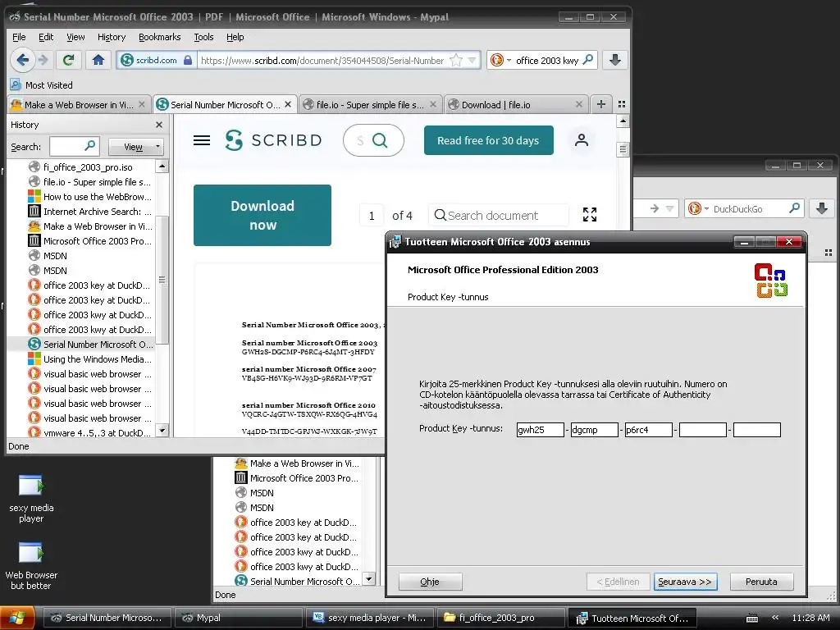Click magnifier in 'office 2003 kwy' search box

coord(587,60)
